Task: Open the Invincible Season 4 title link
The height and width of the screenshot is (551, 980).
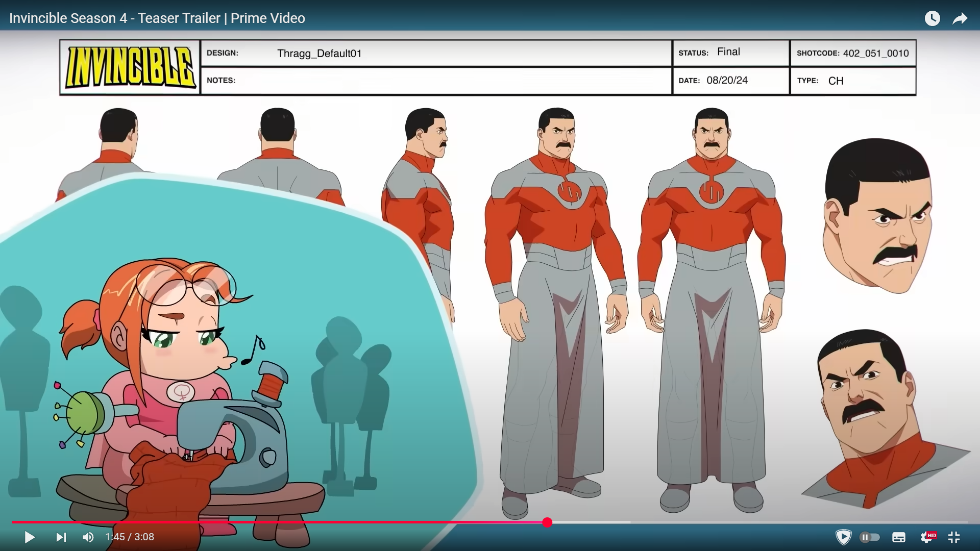Action: (x=157, y=18)
